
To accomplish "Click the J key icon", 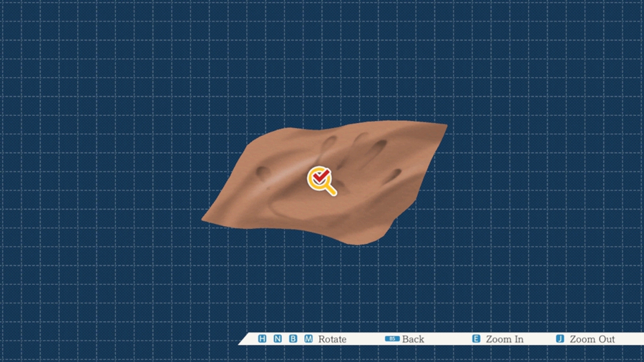I will point(560,338).
